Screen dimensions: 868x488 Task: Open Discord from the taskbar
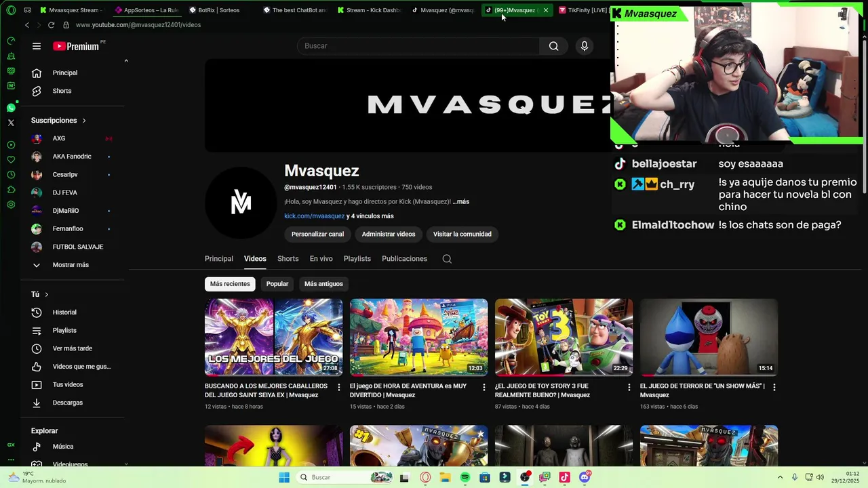585,477
